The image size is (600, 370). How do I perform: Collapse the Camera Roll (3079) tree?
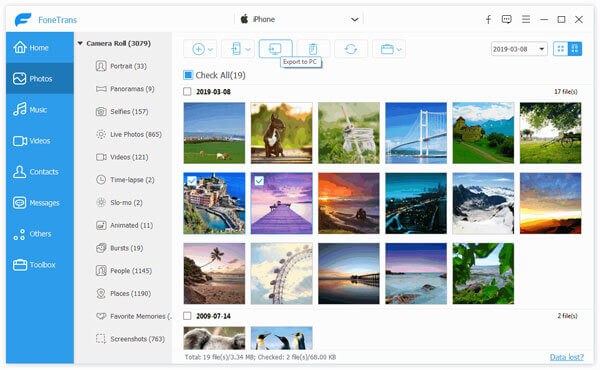click(x=80, y=43)
